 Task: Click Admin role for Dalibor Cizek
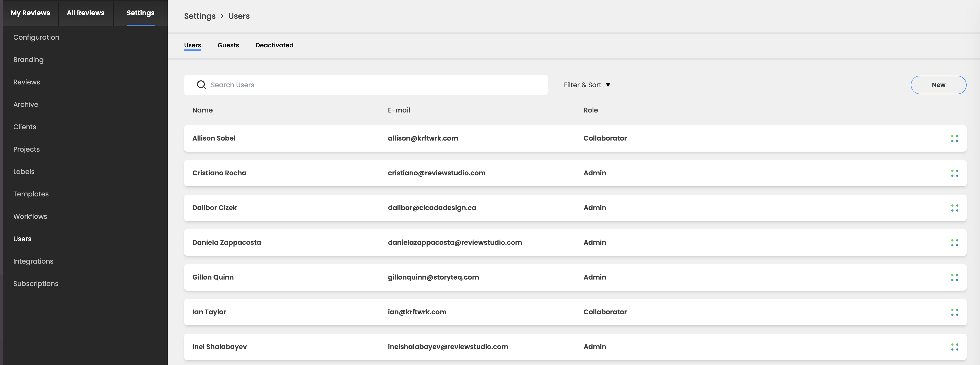[x=595, y=207]
